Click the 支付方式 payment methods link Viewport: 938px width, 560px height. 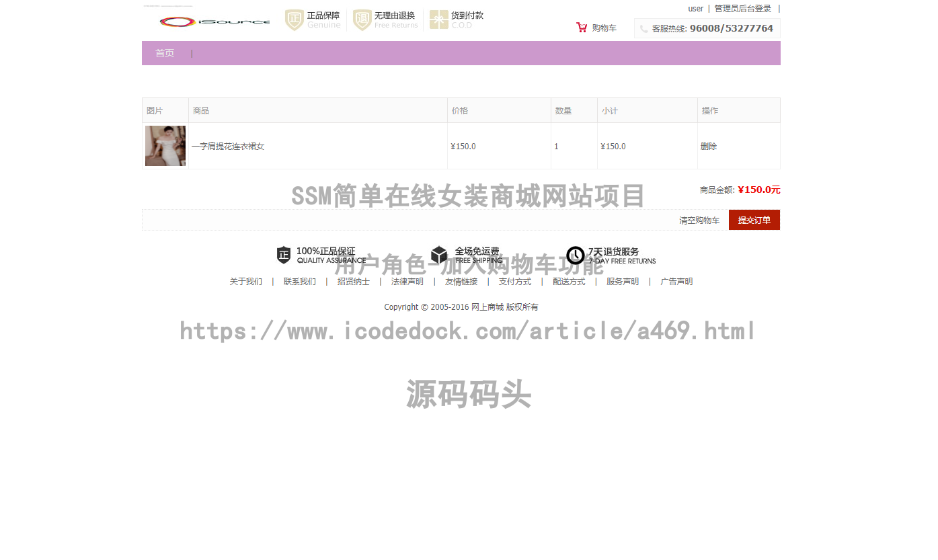pos(514,281)
